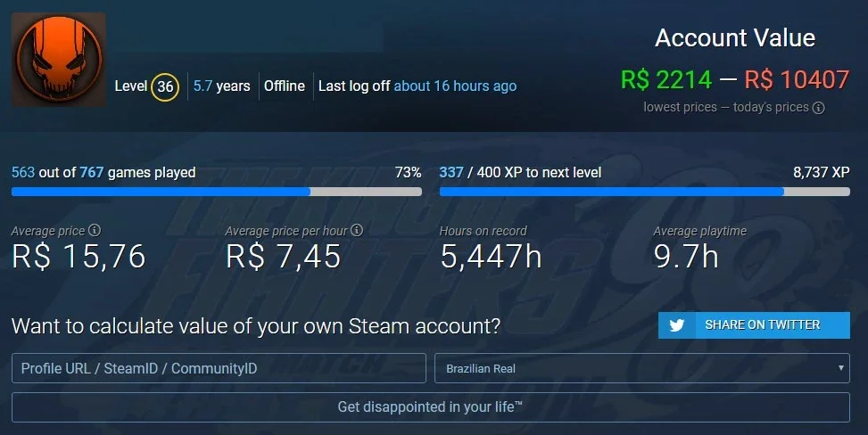The height and width of the screenshot is (435, 868).
Task: Click the Share on Twitter button
Action: [754, 324]
